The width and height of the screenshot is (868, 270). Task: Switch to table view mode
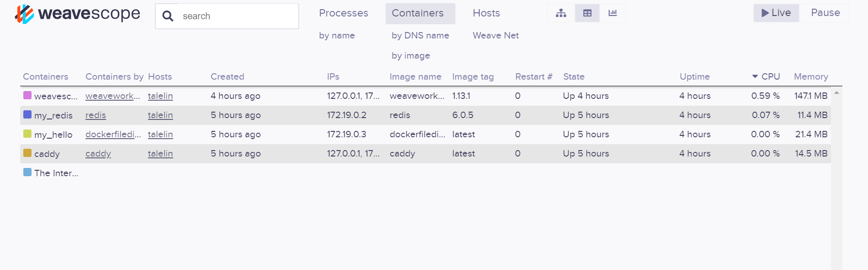[x=587, y=13]
